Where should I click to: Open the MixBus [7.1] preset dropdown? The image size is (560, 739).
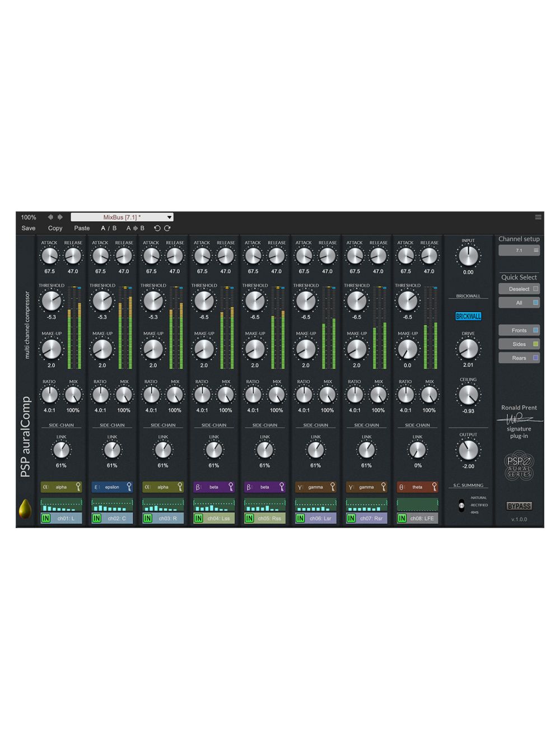click(x=120, y=217)
